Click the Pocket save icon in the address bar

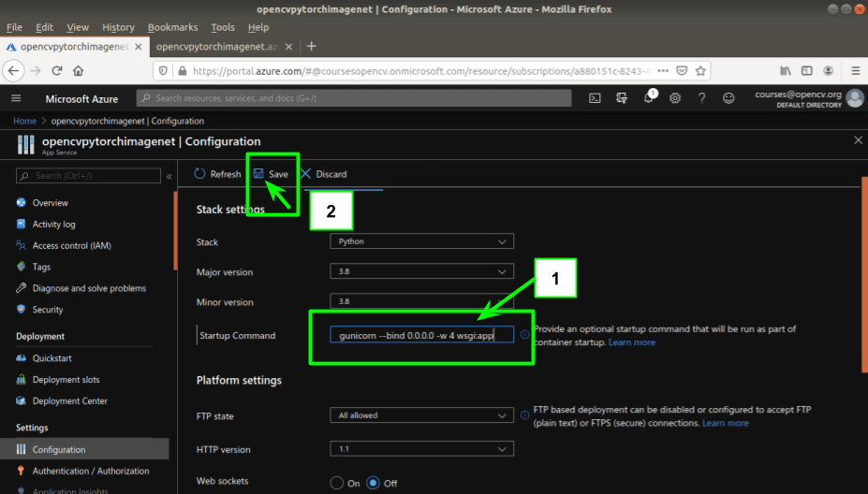click(682, 71)
